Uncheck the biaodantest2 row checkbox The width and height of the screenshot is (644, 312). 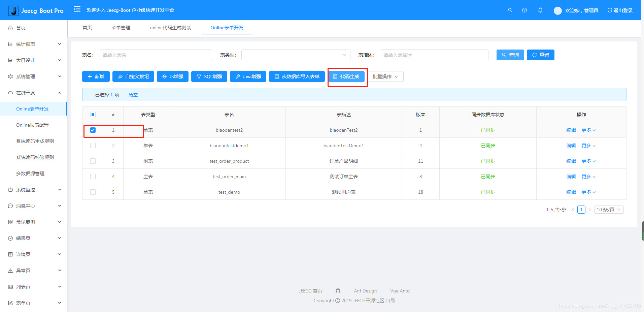[x=93, y=130]
